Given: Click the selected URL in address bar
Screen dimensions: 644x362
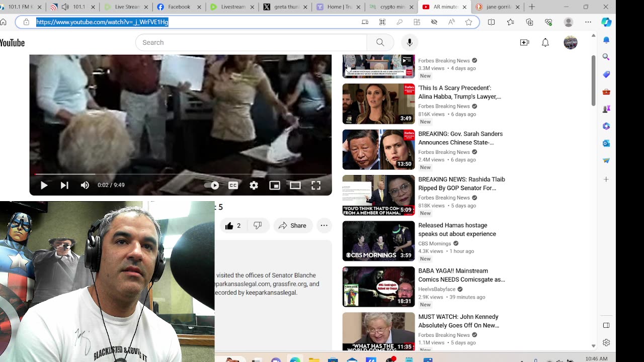Looking at the screenshot, I should (102, 22).
